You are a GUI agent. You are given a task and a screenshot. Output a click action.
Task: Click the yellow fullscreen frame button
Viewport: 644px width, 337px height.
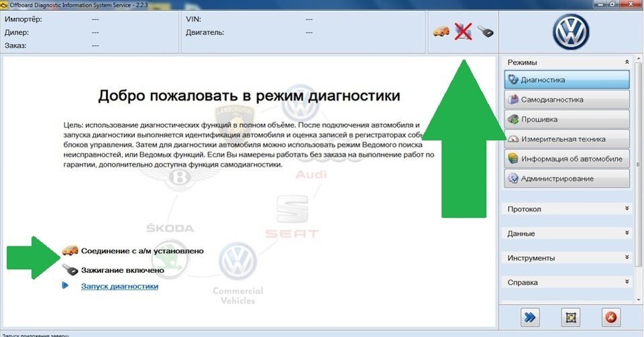click(570, 318)
